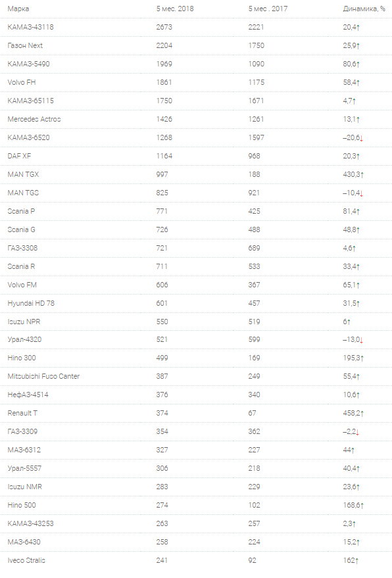Click the Марка column header
Screen dimensions: 392x578
(x=18, y=9)
